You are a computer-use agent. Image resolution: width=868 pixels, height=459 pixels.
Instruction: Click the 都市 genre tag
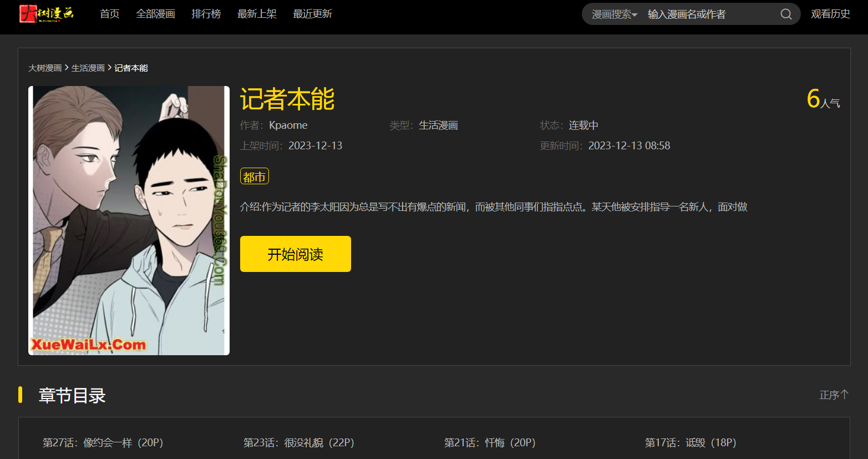click(x=254, y=176)
